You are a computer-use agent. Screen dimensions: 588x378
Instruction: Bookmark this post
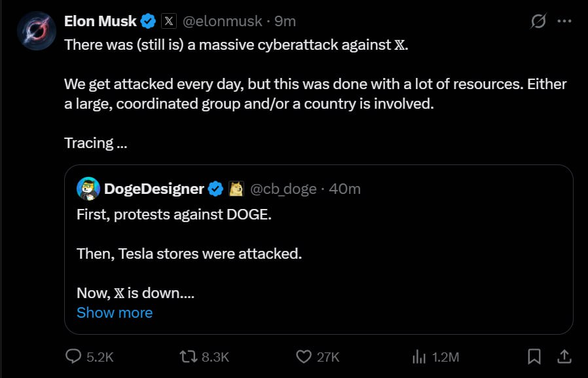click(x=534, y=356)
